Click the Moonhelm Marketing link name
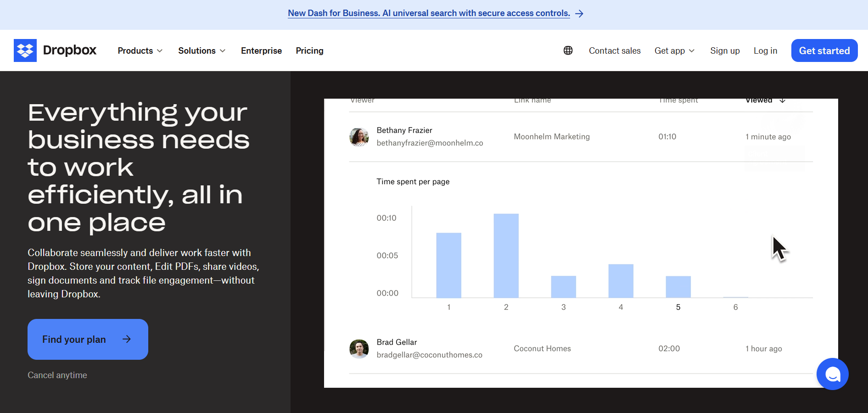The image size is (868, 413). tap(552, 137)
